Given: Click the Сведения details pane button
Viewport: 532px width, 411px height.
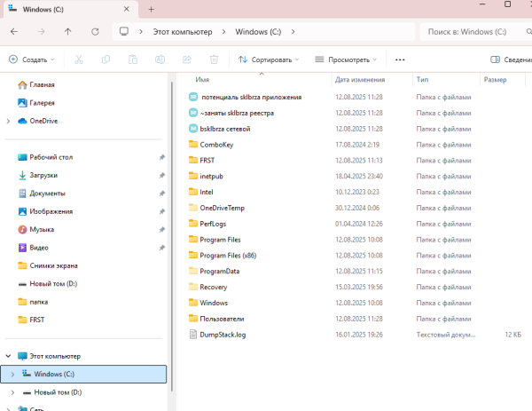Looking at the screenshot, I should (x=511, y=59).
